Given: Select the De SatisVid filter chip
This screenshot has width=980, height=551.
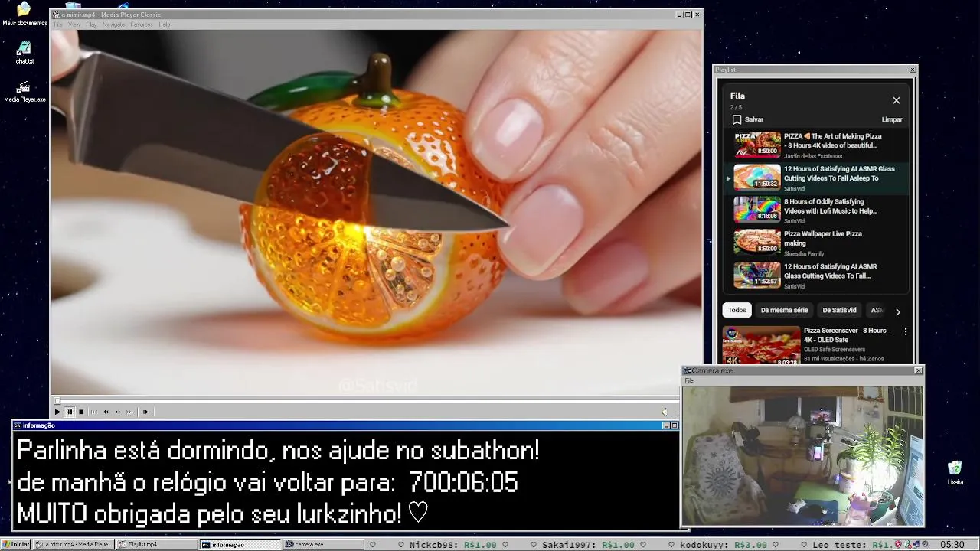Looking at the screenshot, I should pos(839,310).
